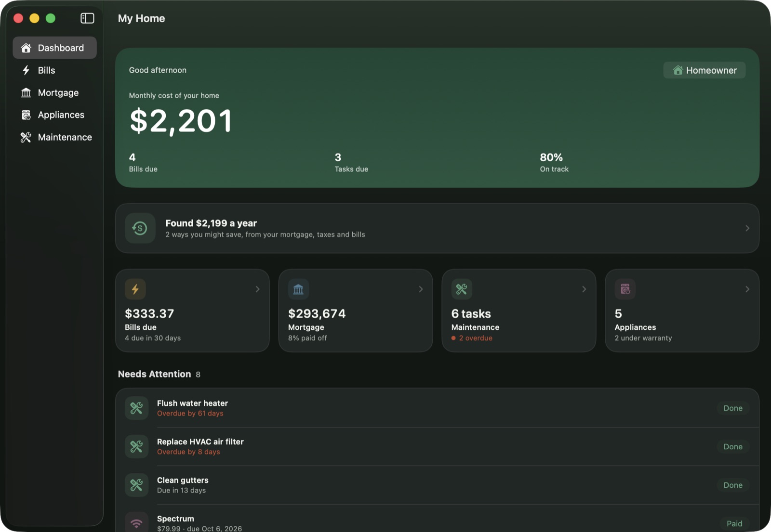Click the Needs Attention heading

[x=154, y=374]
